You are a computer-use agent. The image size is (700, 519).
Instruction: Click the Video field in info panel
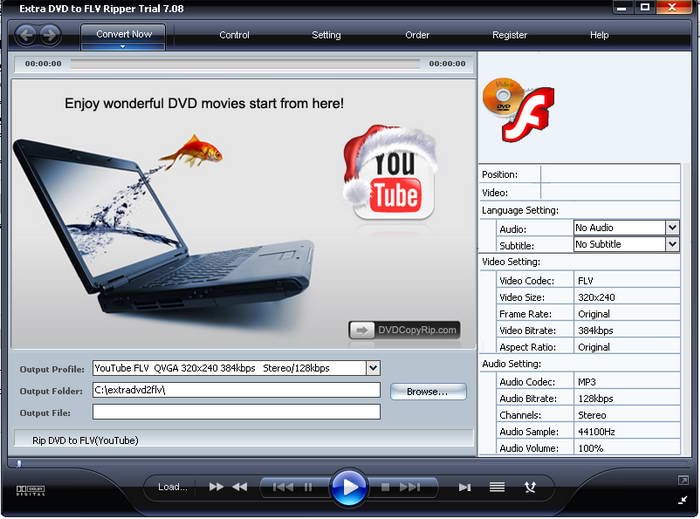tap(610, 192)
